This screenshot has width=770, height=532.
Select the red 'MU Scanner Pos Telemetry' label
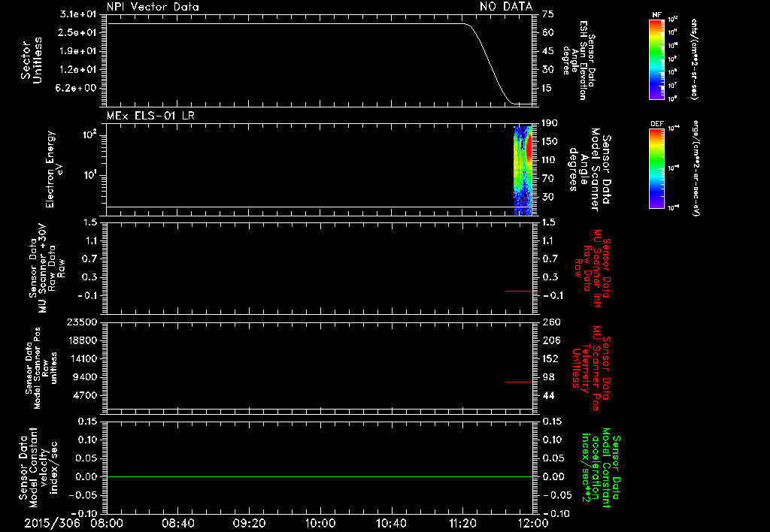591,368
